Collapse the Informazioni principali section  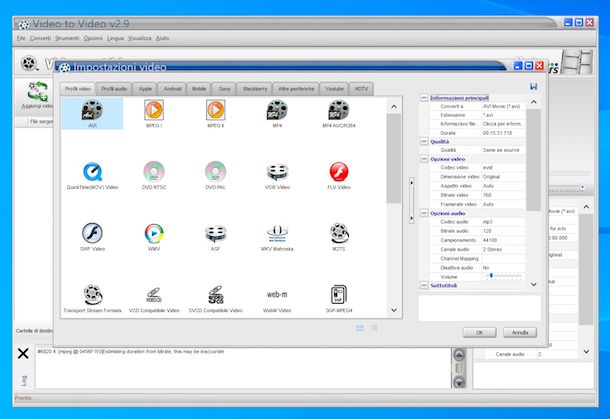point(424,98)
